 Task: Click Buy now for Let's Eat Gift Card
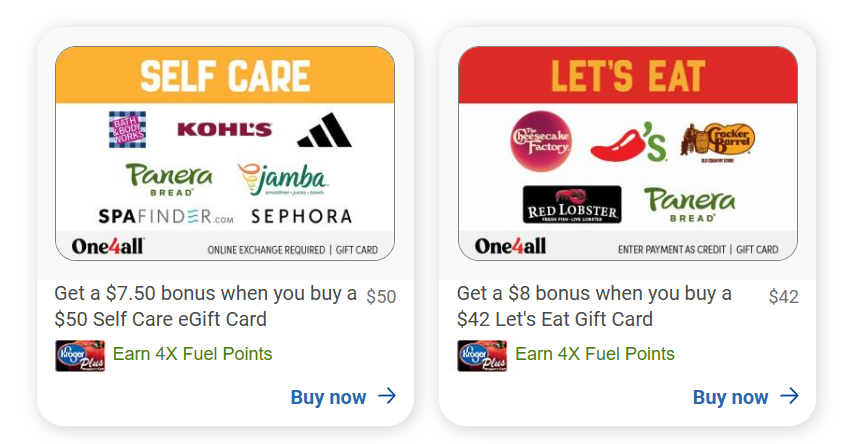pos(745,397)
